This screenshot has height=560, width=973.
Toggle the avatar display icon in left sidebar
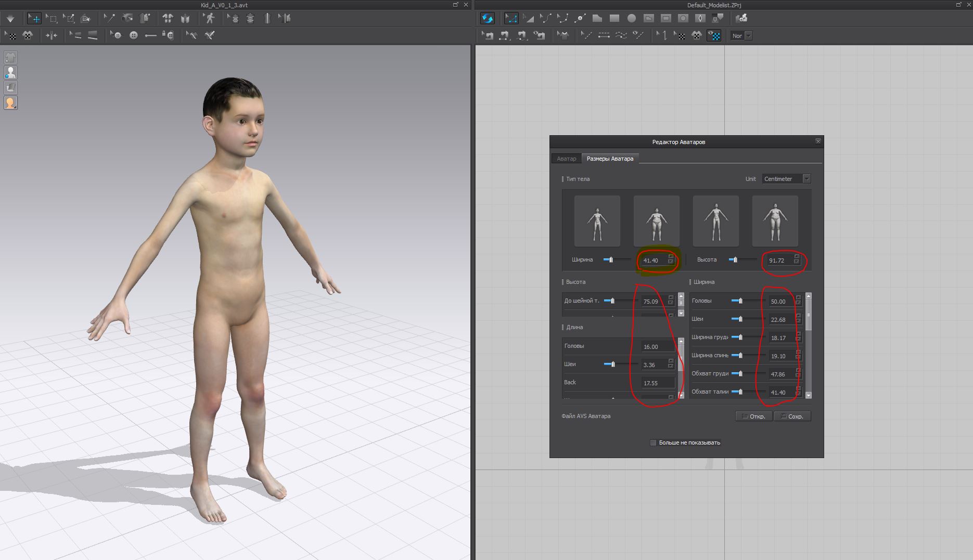[10, 72]
